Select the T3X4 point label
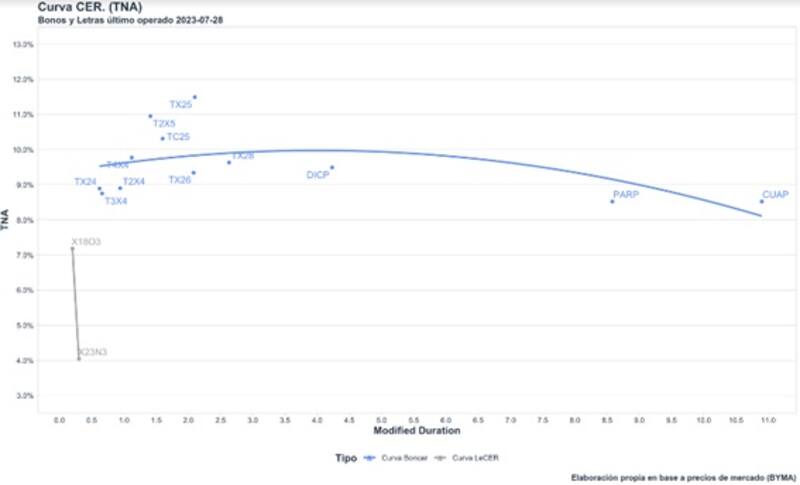Screen dimensions: 800x485 point(116,201)
